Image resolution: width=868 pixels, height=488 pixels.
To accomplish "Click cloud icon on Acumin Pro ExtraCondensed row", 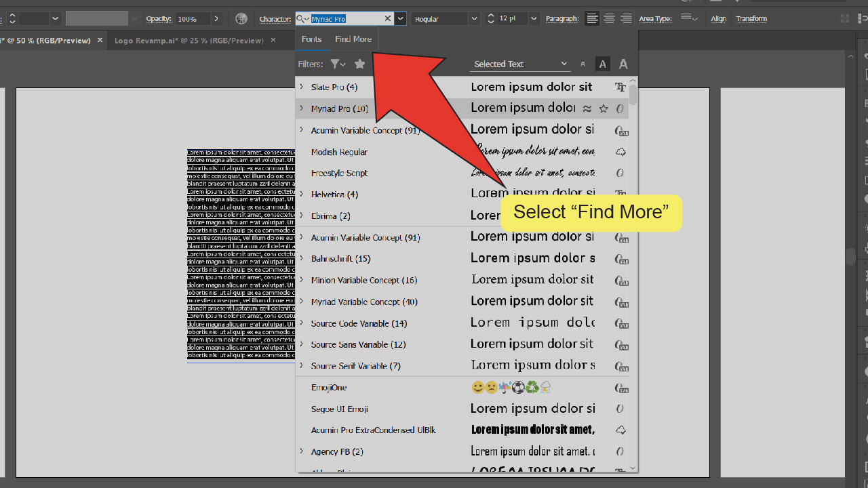I will [x=620, y=430].
